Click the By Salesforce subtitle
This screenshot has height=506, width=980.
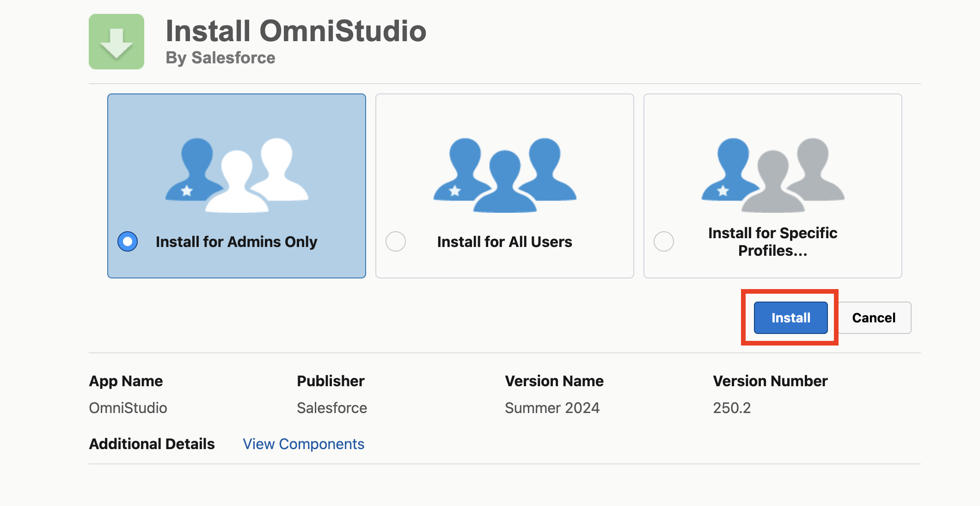(220, 58)
